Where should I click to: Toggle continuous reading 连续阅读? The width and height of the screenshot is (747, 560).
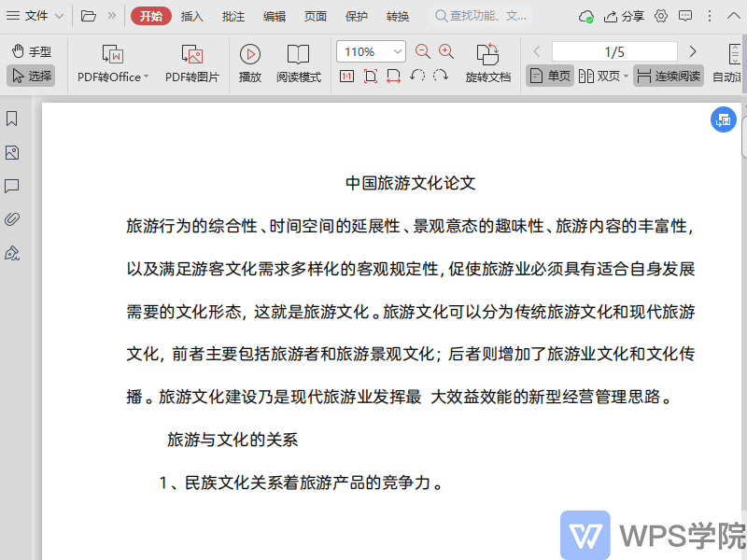point(669,77)
